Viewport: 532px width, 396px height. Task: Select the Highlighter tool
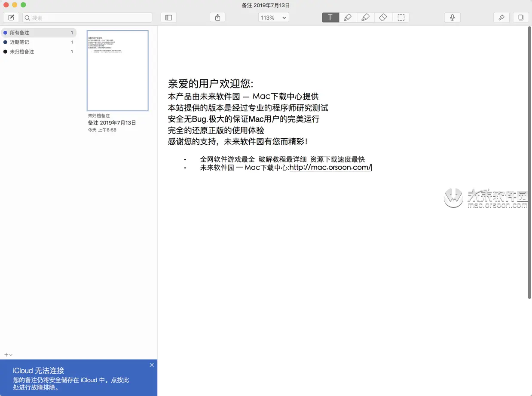point(366,18)
